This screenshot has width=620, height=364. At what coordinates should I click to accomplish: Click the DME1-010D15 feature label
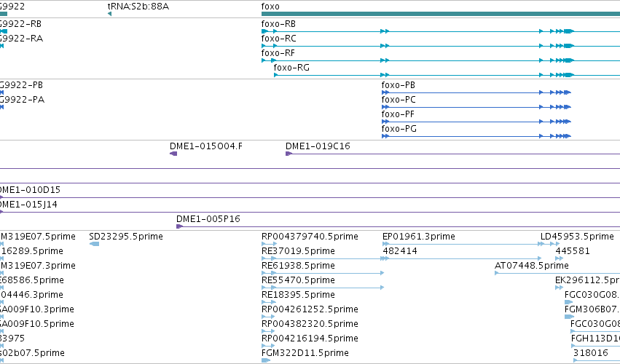coord(30,190)
